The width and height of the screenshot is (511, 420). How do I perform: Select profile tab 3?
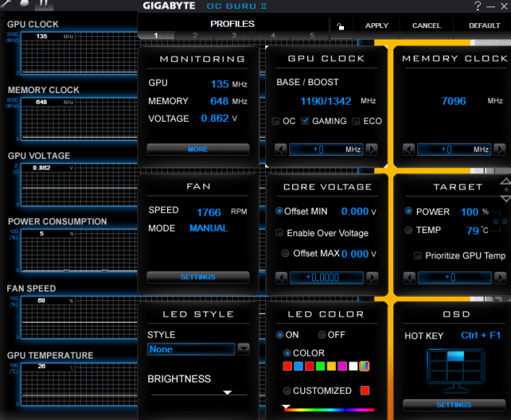point(233,36)
